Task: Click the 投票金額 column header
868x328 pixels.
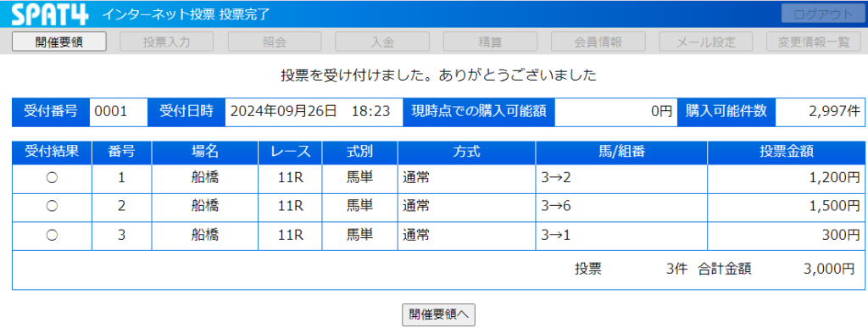Action: pos(786,153)
